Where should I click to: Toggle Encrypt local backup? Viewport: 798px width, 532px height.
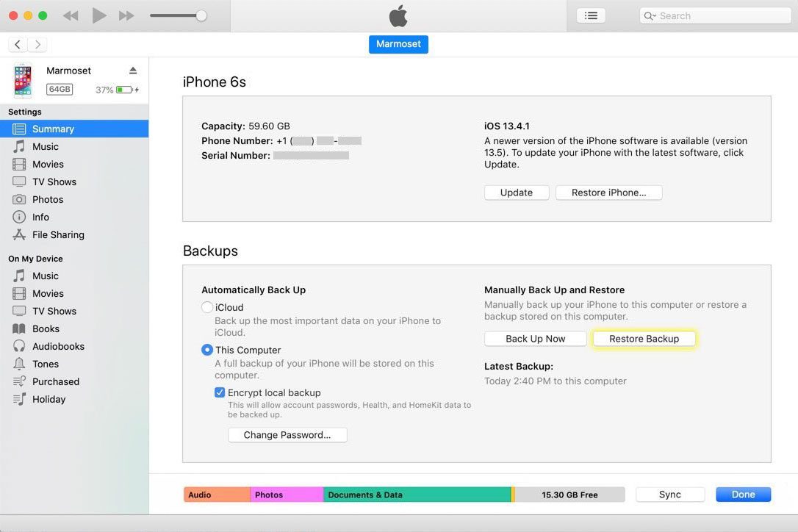click(x=220, y=392)
